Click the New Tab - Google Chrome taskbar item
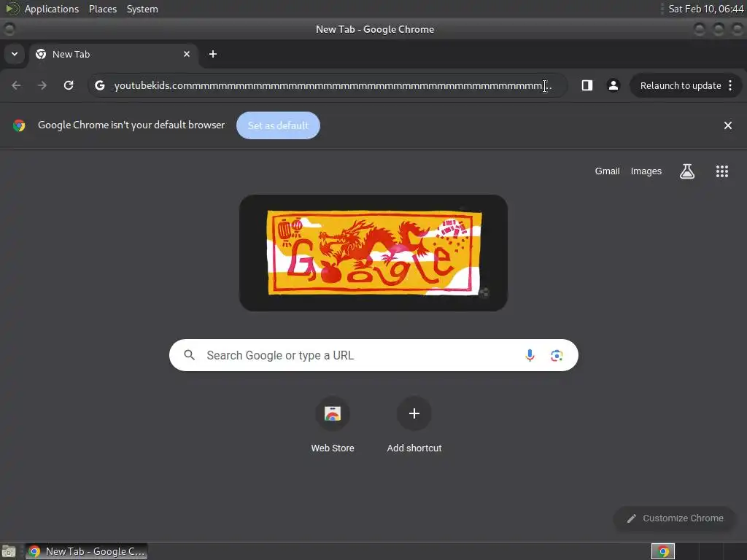The image size is (747, 560). click(86, 551)
